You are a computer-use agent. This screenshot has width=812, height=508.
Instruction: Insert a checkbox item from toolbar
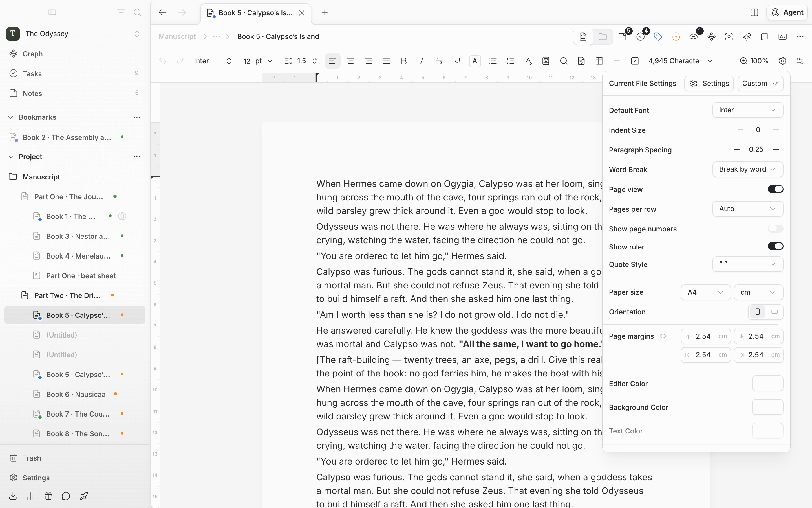point(635,61)
